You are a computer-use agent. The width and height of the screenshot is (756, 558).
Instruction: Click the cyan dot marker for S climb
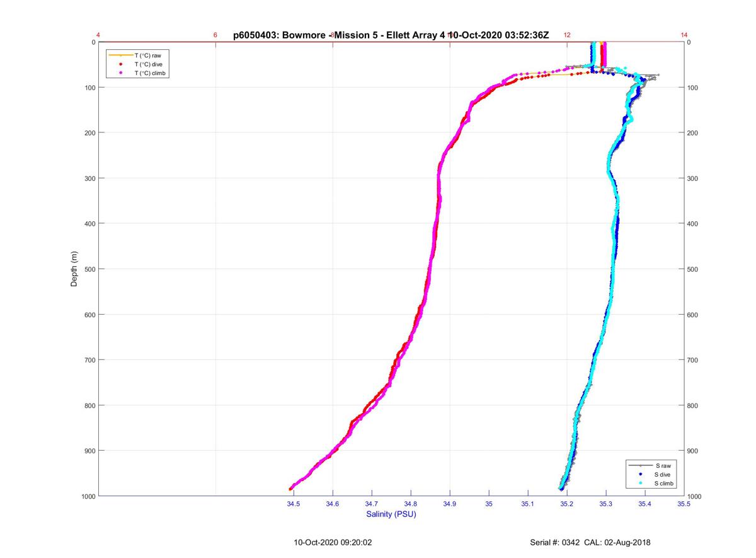(640, 483)
